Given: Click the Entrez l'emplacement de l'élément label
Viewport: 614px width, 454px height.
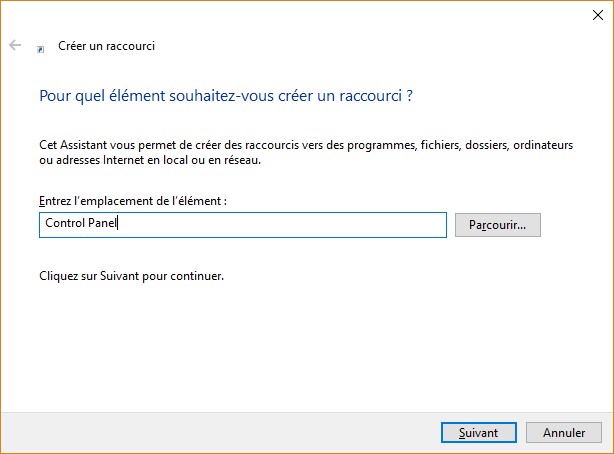Looking at the screenshot, I should click(132, 201).
